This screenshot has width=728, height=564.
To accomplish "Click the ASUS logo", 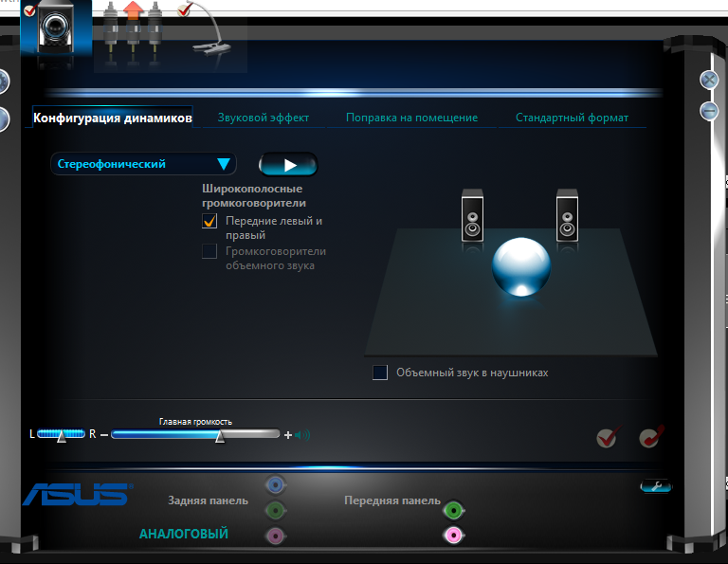I will 78,494.
